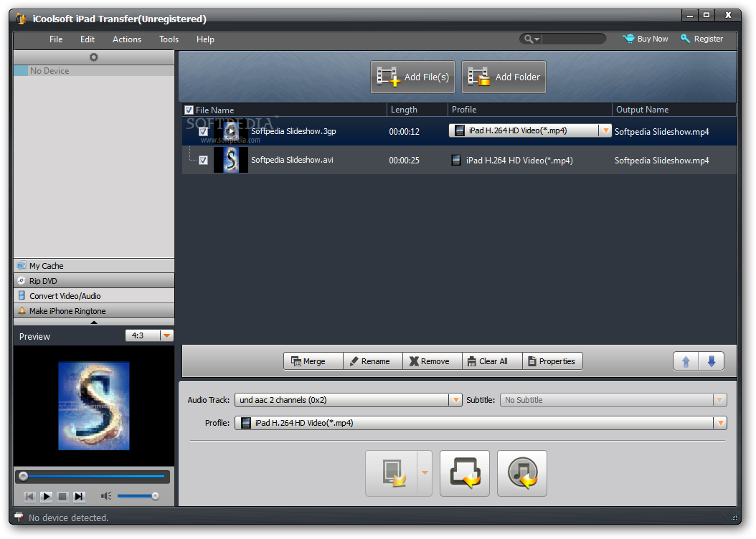
Task: Open My Cache in sidebar
Action: pyautogui.click(x=94, y=266)
